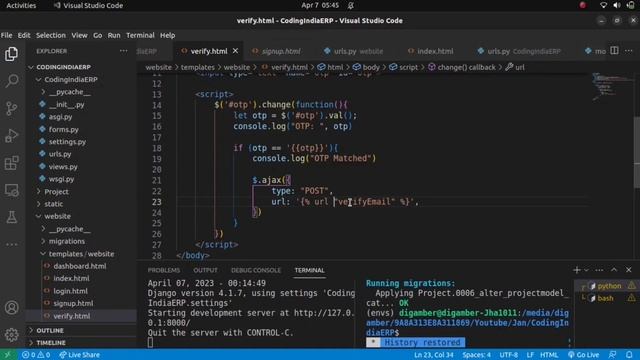
Task: Switch to the index.html tab
Action: tap(435, 51)
